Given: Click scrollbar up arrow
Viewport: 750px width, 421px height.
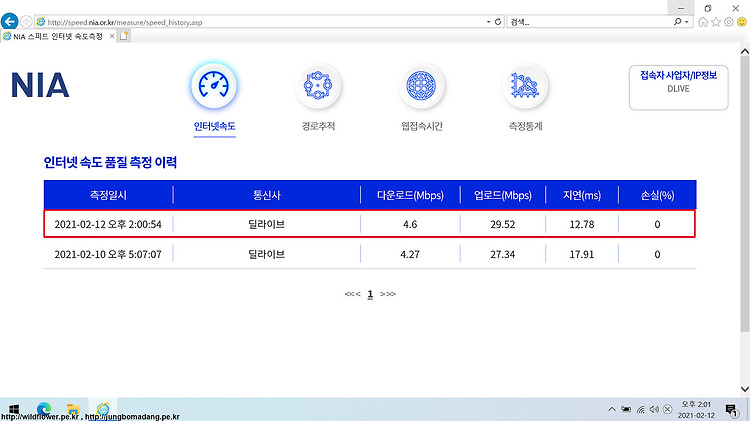Looking at the screenshot, I should tap(745, 51).
